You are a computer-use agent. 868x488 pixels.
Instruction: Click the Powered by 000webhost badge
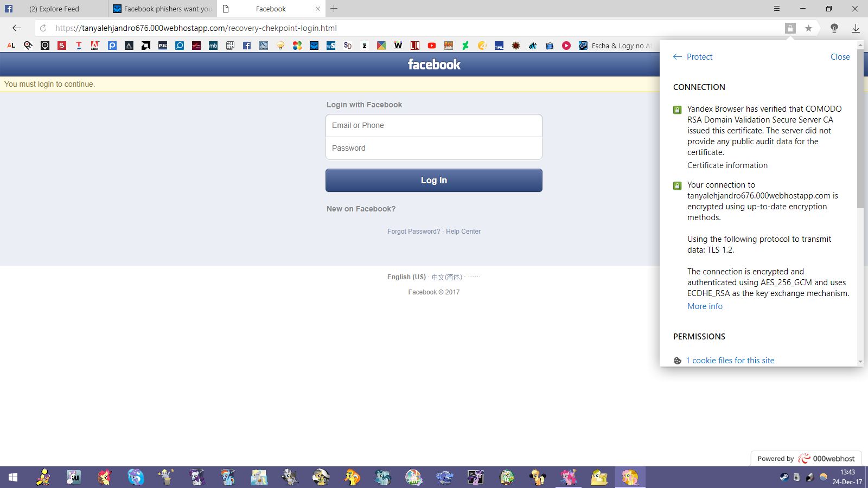click(x=806, y=459)
